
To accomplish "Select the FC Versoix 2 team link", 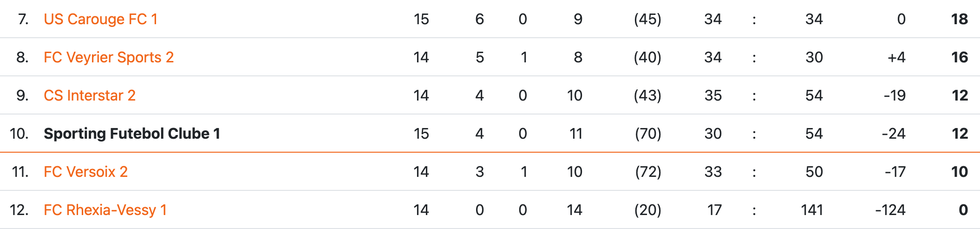I will (85, 172).
